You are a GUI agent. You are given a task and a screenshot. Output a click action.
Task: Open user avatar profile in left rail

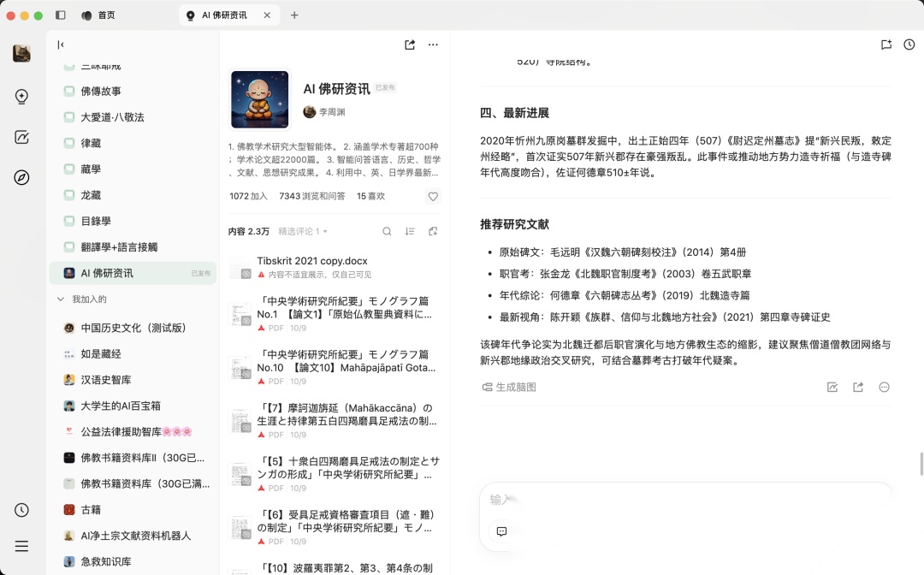[21, 54]
